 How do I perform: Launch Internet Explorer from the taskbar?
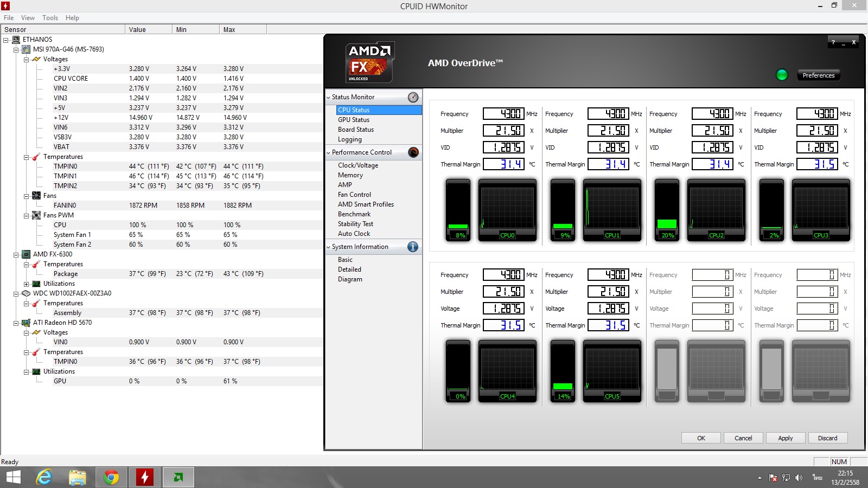tap(44, 477)
